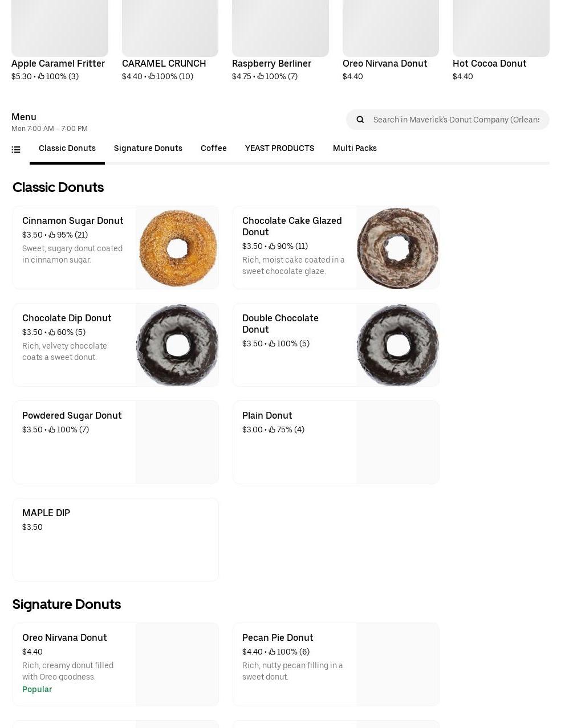561x728 pixels.
Task: Click thumbs-up icon under Raspberry Berliner
Action: (261, 76)
